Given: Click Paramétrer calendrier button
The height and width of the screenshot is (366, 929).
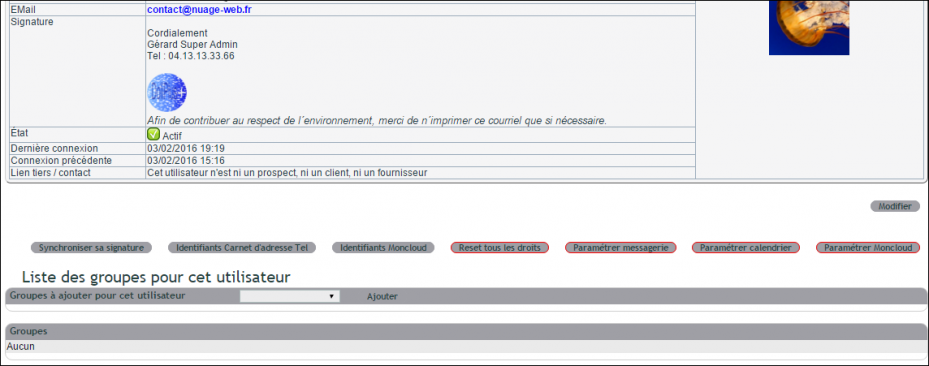Looking at the screenshot, I should 746,248.
